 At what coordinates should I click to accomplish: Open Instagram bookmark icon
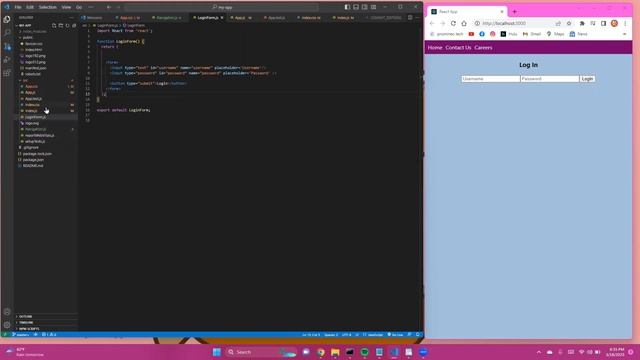tap(493, 34)
